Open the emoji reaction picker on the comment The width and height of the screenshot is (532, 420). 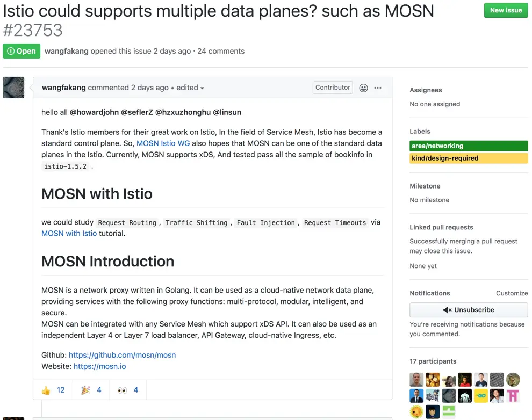(363, 87)
